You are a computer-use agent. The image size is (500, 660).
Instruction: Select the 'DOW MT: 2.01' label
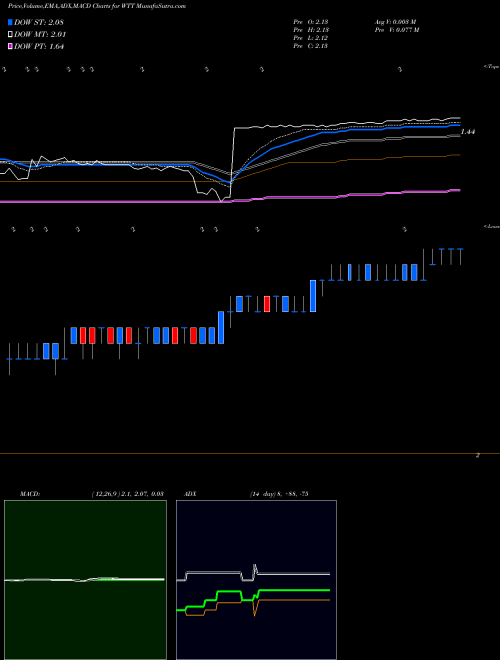(40, 34)
